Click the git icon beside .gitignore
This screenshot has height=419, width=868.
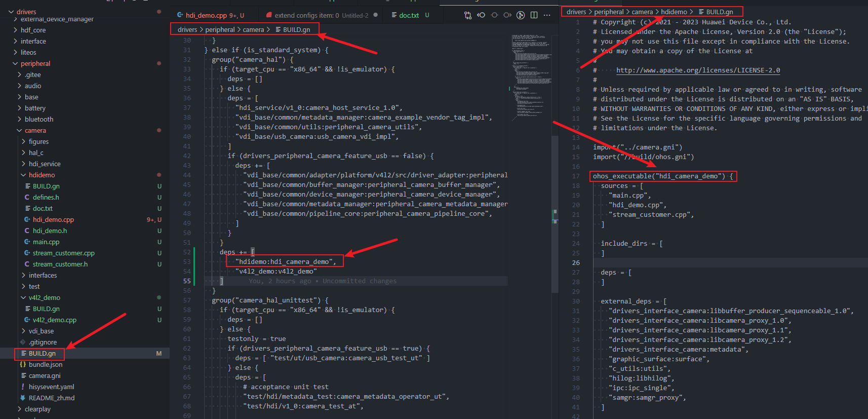pyautogui.click(x=23, y=342)
